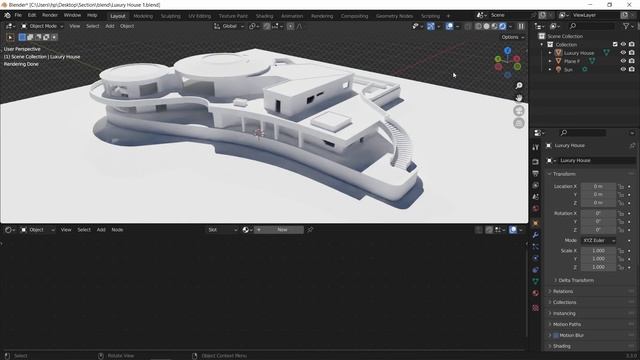Open the Slot dropdown in node editor
Viewport: 640px width, 360px height.
222,230
